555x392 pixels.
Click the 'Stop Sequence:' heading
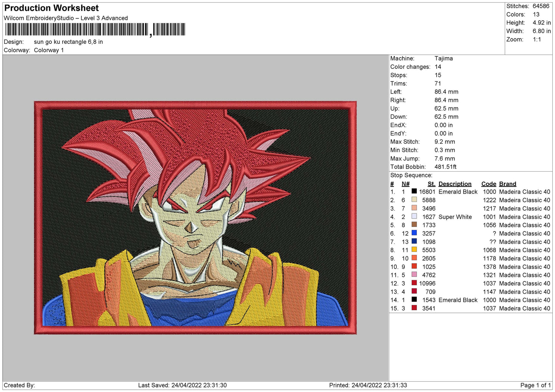(411, 175)
